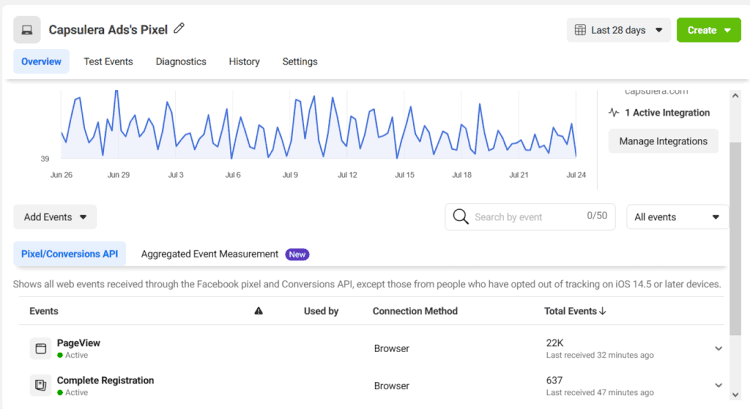The image size is (750, 409).
Task: Click the activity pulse icon by Active Integration
Action: (x=614, y=113)
